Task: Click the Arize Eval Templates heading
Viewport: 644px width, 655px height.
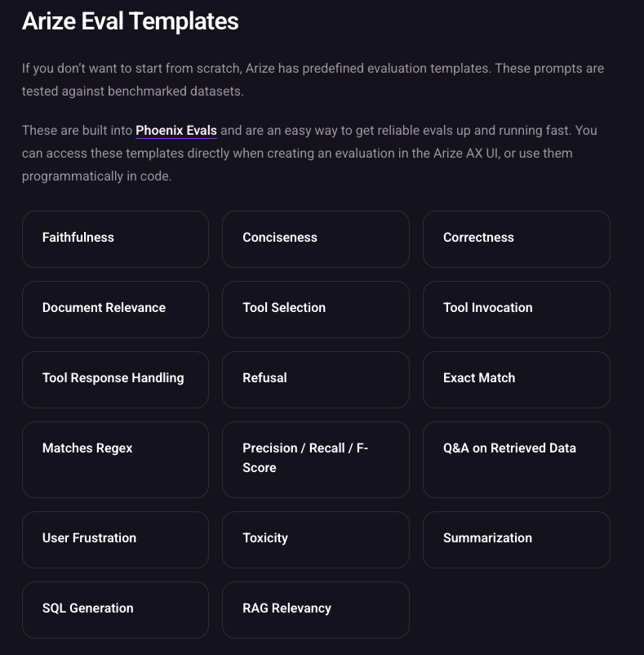Action: [130, 21]
